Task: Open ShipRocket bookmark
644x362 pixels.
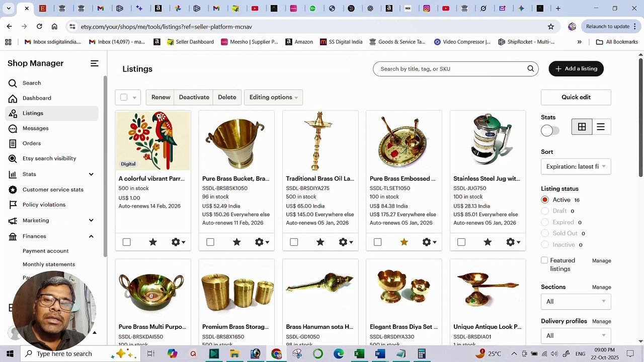Action: tap(527, 42)
